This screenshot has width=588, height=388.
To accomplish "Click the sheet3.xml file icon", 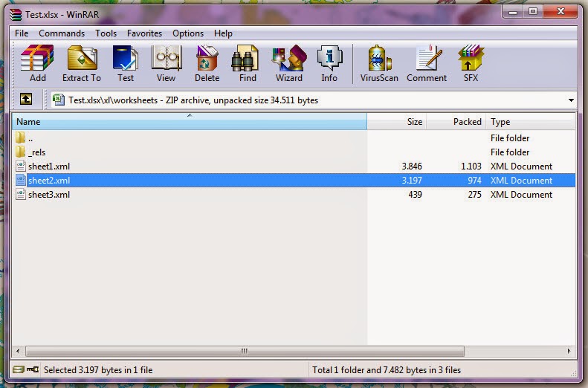I will tap(21, 195).
